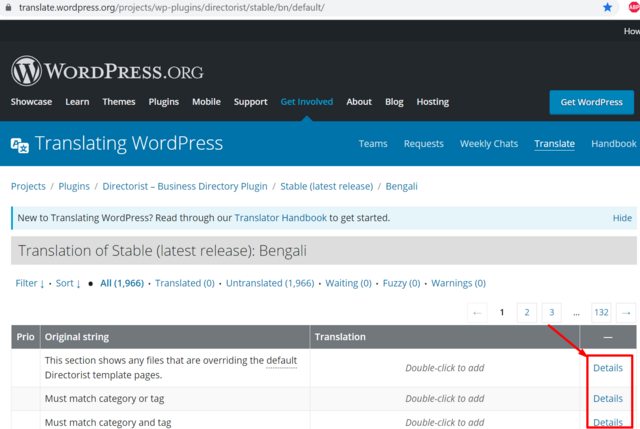The height and width of the screenshot is (429, 640).
Task: Show Warnings (0) strings
Action: tap(458, 283)
